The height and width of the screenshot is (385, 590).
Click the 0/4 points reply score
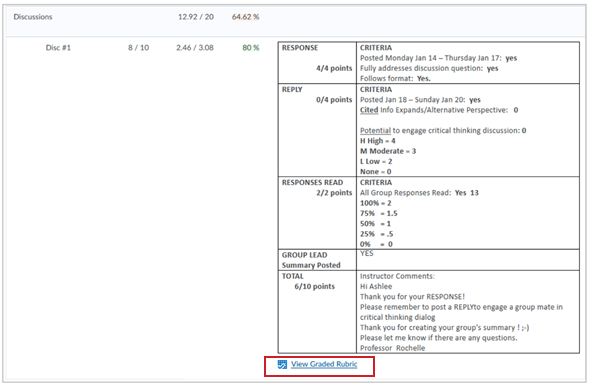[334, 100]
